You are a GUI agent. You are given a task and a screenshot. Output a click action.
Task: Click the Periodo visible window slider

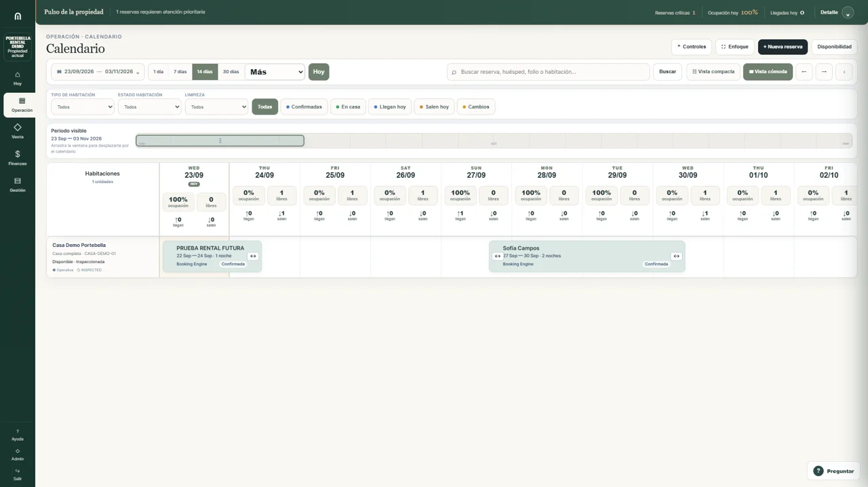220,140
